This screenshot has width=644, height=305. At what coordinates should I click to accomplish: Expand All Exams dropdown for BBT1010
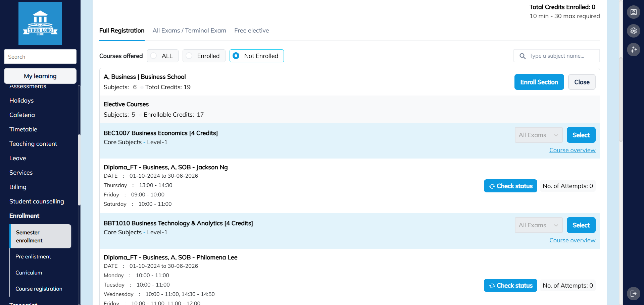click(x=538, y=225)
